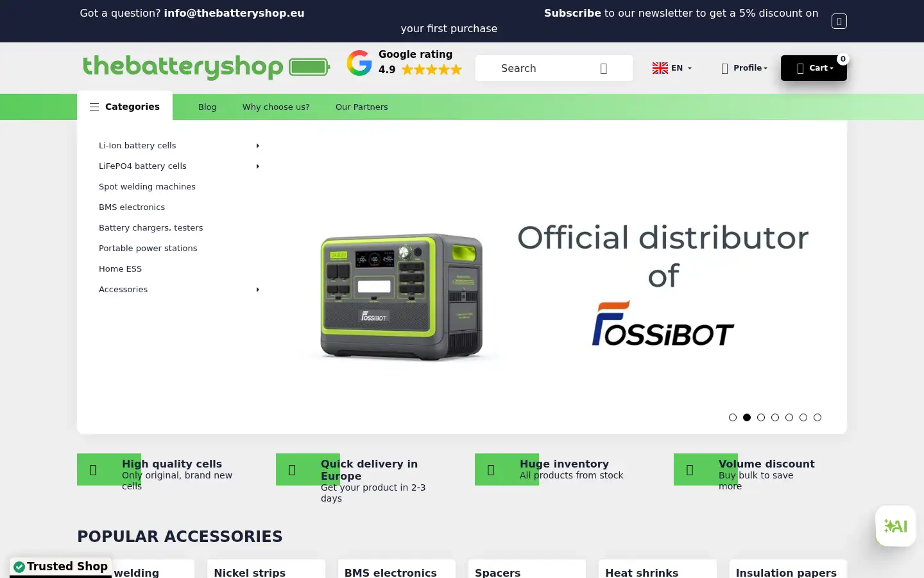Open the Blog menu item
Image resolution: width=924 pixels, height=578 pixels.
click(x=207, y=107)
